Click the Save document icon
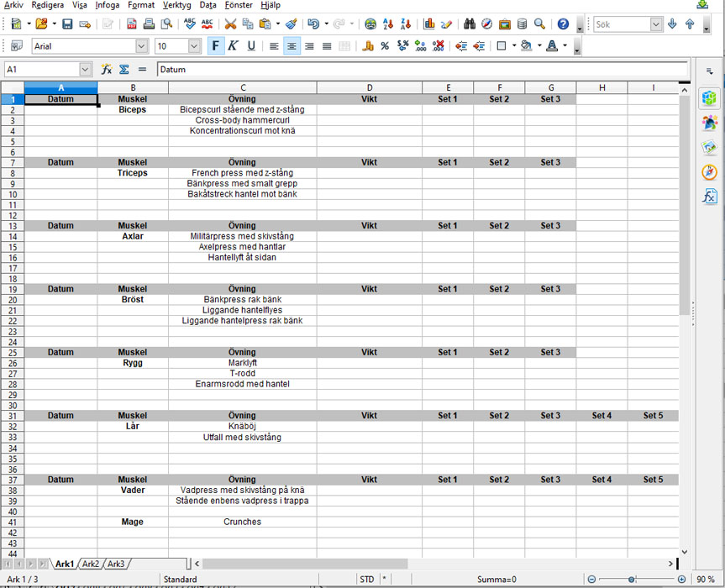Image resolution: width=725 pixels, height=588 pixels. click(x=67, y=24)
